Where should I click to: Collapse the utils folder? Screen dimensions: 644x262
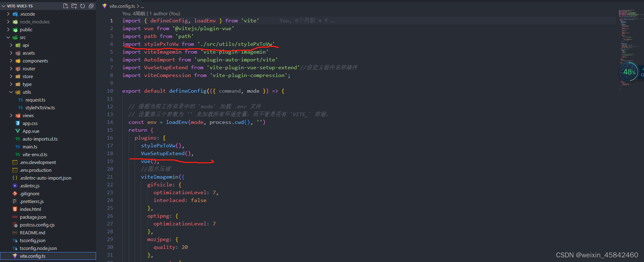click(x=11, y=92)
